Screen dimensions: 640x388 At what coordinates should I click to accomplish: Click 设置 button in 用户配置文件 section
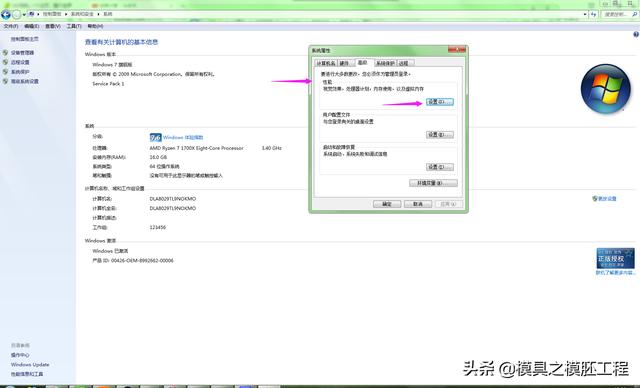[440, 134]
